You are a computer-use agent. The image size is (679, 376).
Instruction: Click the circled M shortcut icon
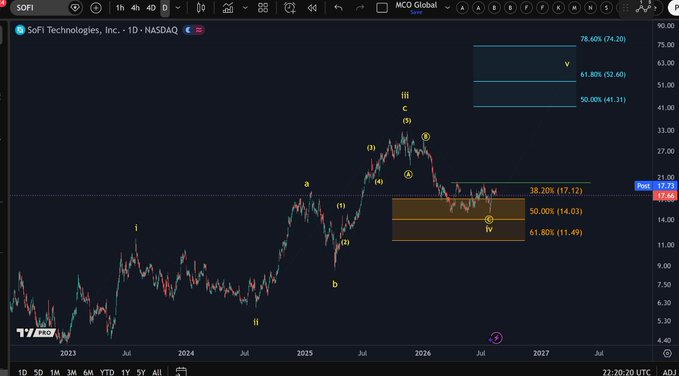(x=575, y=8)
